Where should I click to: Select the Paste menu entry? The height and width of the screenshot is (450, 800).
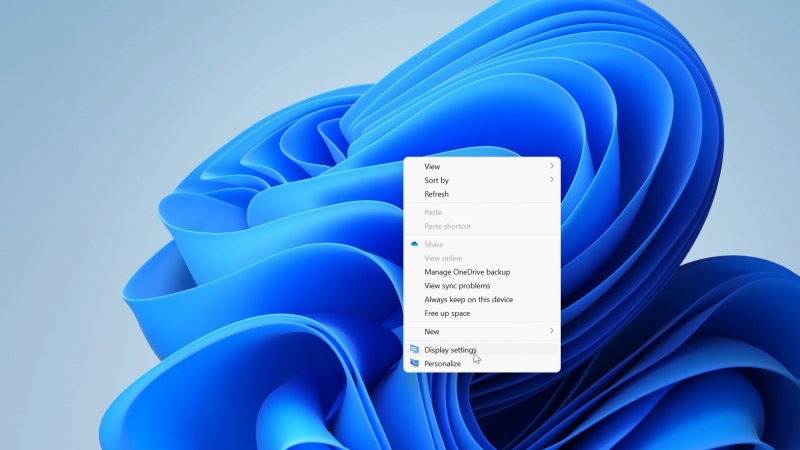point(482,212)
